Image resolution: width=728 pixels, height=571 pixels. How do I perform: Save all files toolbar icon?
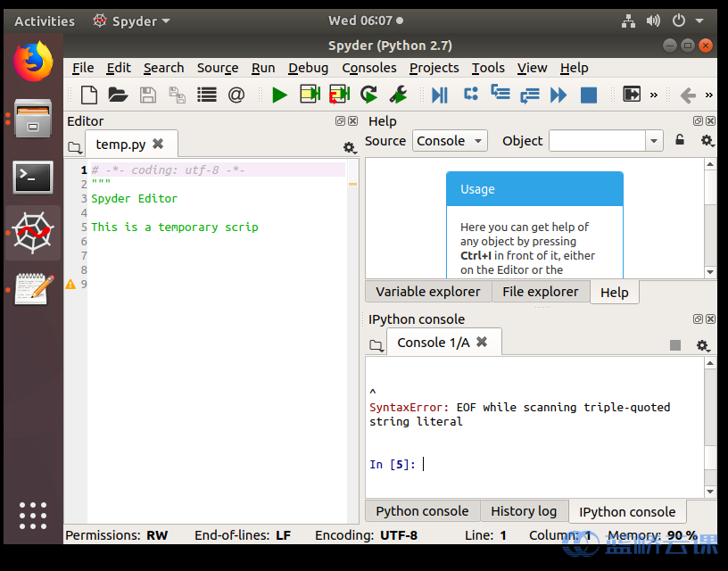[177, 95]
